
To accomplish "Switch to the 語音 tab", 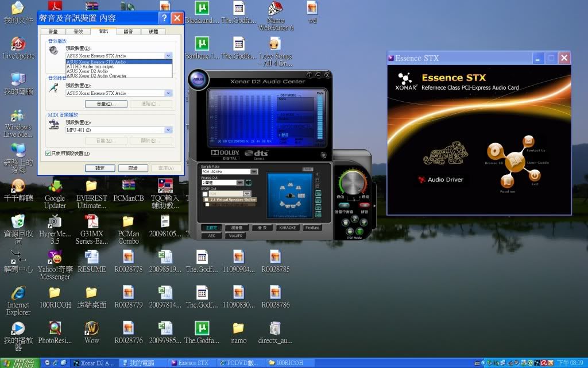I will [129, 32].
